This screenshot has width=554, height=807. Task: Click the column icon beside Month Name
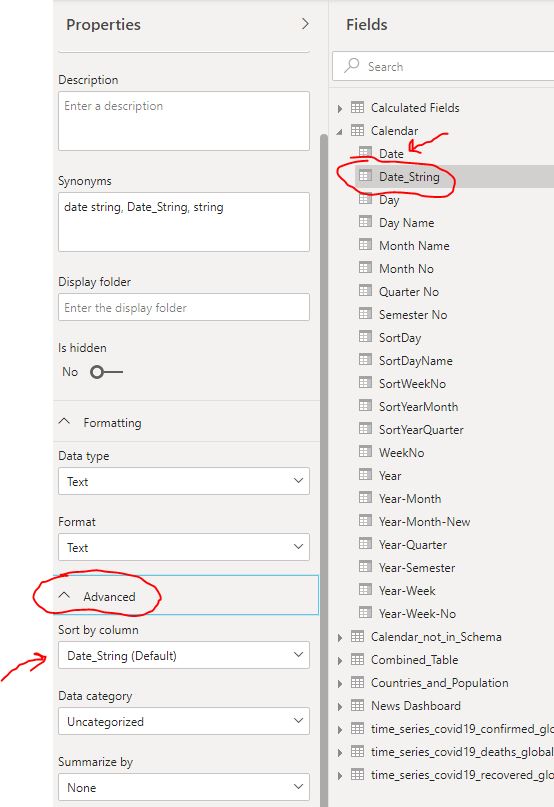(365, 245)
